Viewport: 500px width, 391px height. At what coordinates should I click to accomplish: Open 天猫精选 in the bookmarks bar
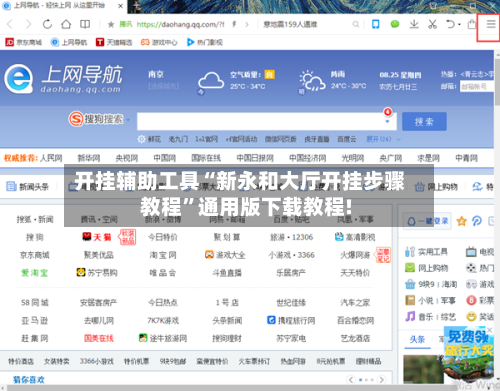114,42
